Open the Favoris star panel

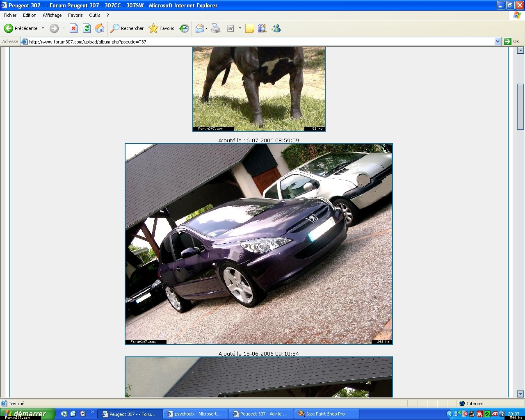162,28
